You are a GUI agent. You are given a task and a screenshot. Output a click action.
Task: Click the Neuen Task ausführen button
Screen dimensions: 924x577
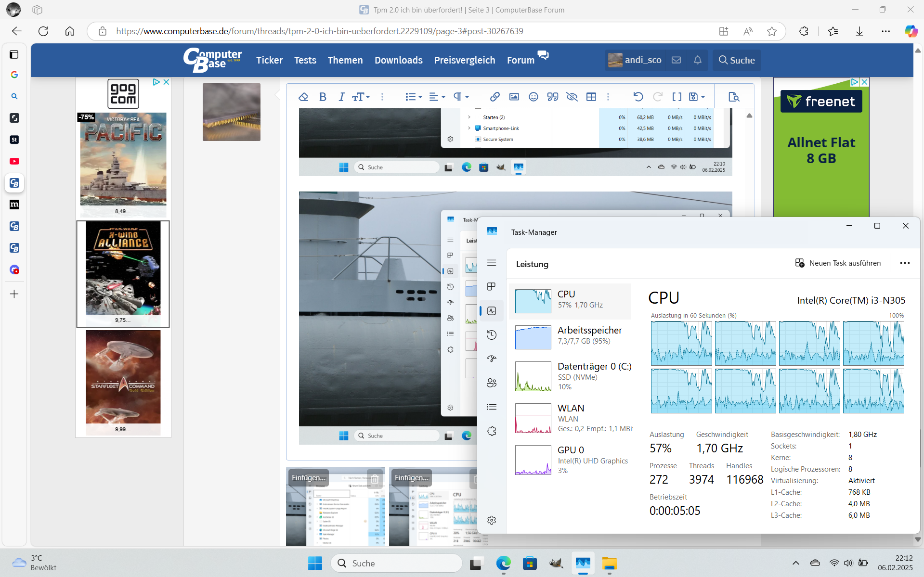point(838,263)
